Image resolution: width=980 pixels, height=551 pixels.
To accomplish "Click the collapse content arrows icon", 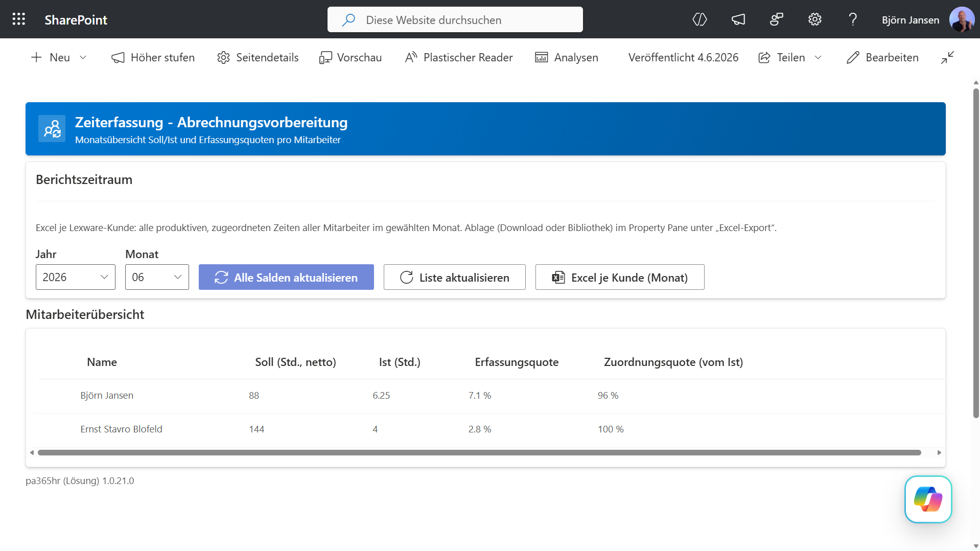I will point(947,57).
